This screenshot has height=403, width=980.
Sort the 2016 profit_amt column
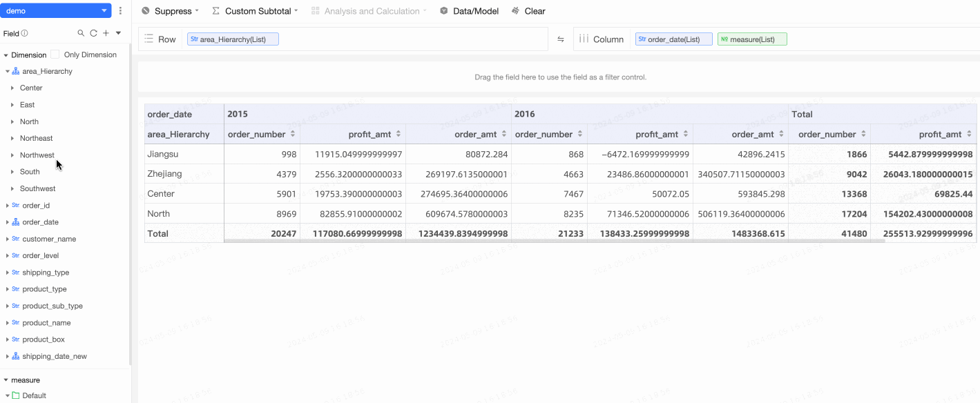685,135
